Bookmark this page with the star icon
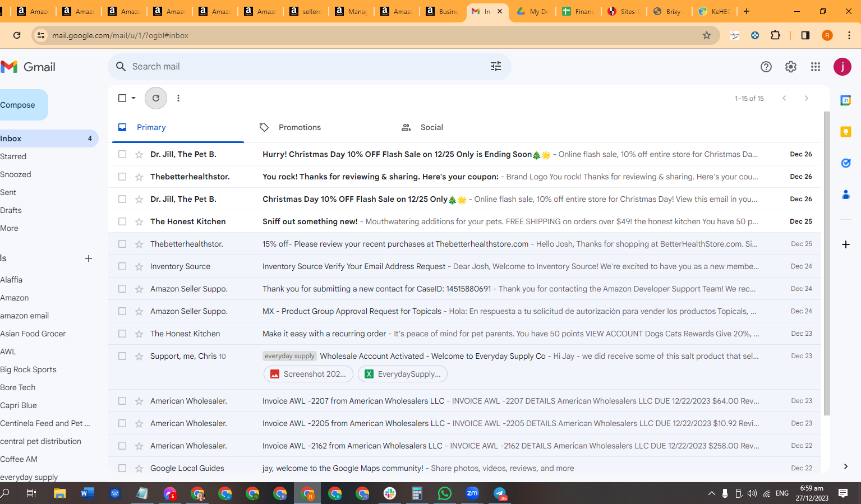Viewport: 861px width, 504px height. 707,35
